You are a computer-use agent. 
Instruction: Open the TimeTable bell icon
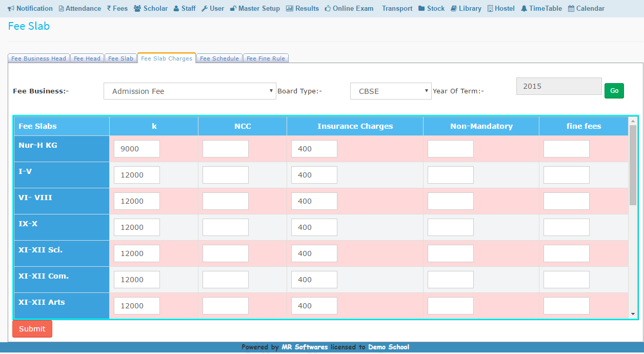coord(524,9)
